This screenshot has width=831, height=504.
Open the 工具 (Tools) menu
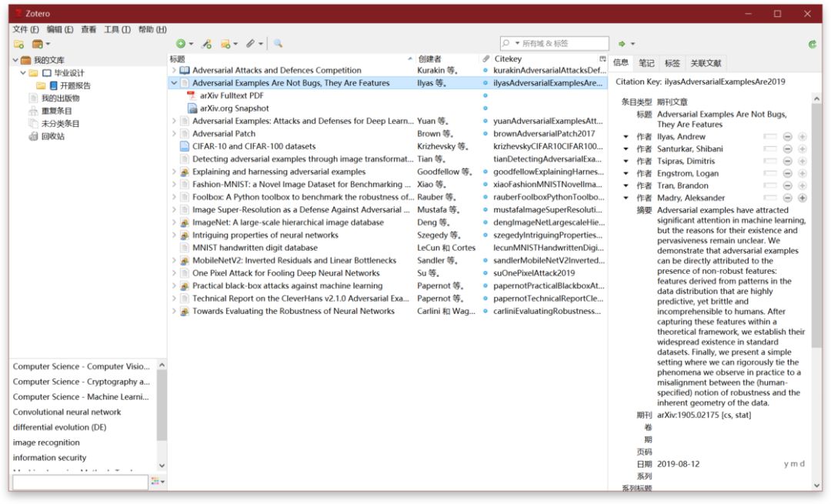click(117, 29)
